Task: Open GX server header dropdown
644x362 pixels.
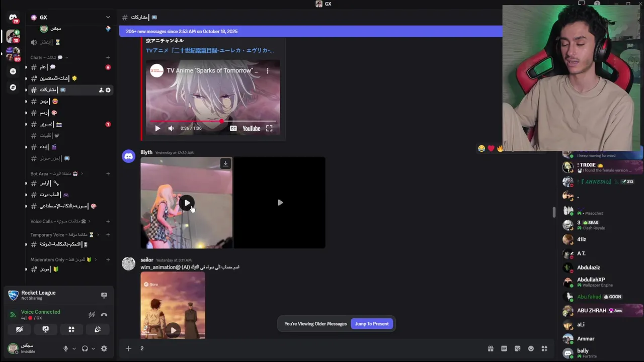Action: coord(108,18)
